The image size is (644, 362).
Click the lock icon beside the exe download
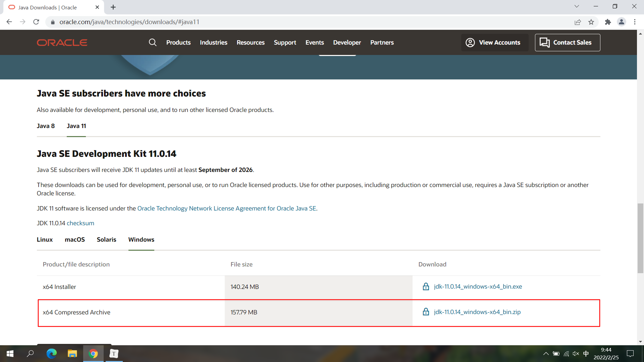click(x=426, y=287)
